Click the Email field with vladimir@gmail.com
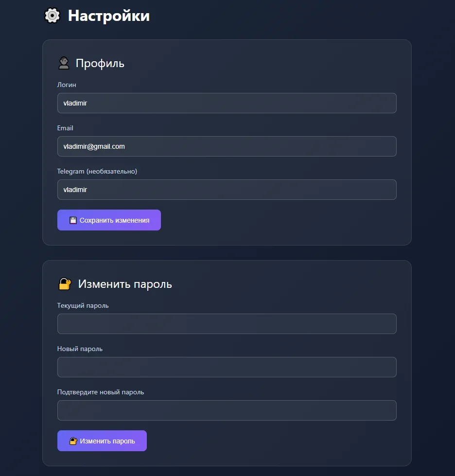Screen dimensions: 455x476 point(227,146)
